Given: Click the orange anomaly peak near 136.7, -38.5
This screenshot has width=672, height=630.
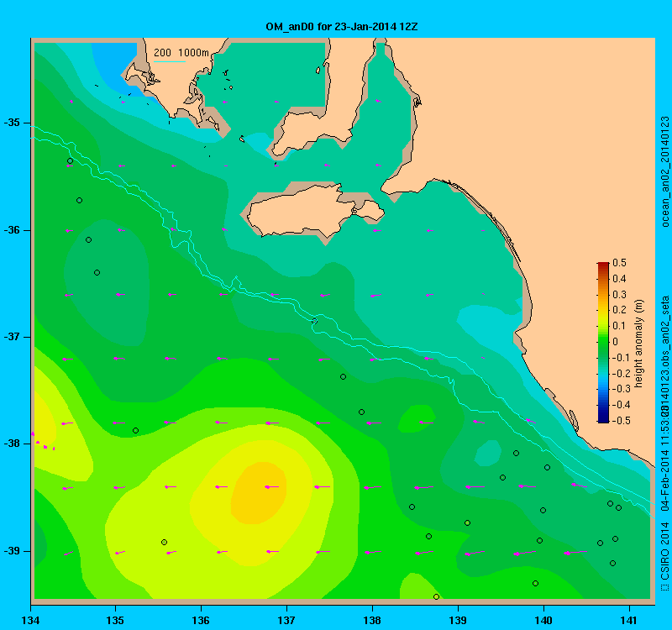Looking at the screenshot, I should pos(259,493).
